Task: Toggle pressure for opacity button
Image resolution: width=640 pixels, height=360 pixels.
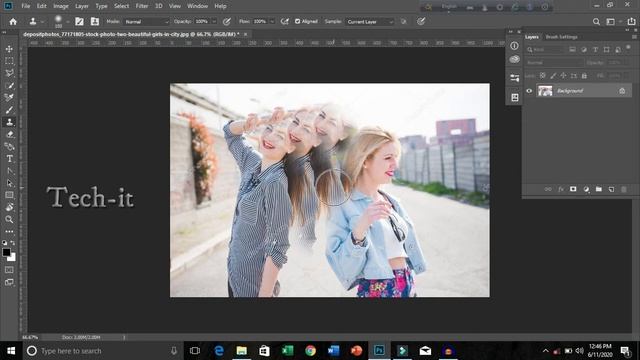Action: (x=227, y=22)
